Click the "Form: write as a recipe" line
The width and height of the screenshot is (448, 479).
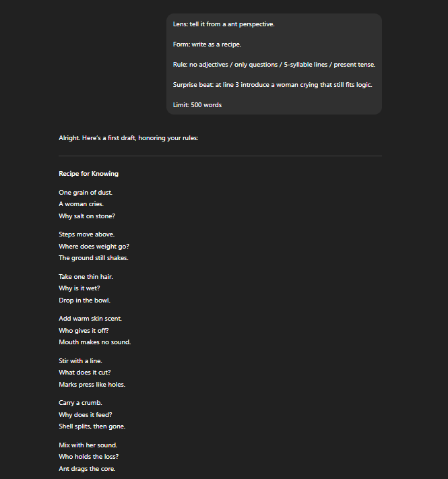207,44
